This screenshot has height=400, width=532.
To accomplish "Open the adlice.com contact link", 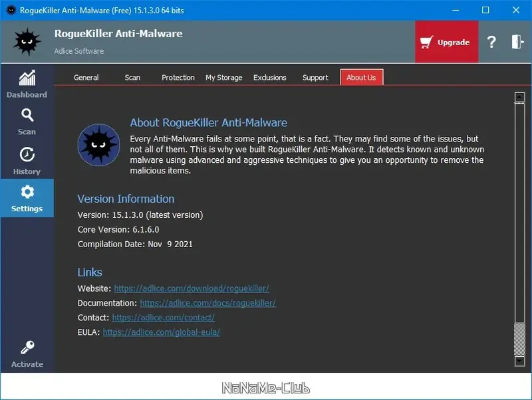I will pyautogui.click(x=163, y=318).
